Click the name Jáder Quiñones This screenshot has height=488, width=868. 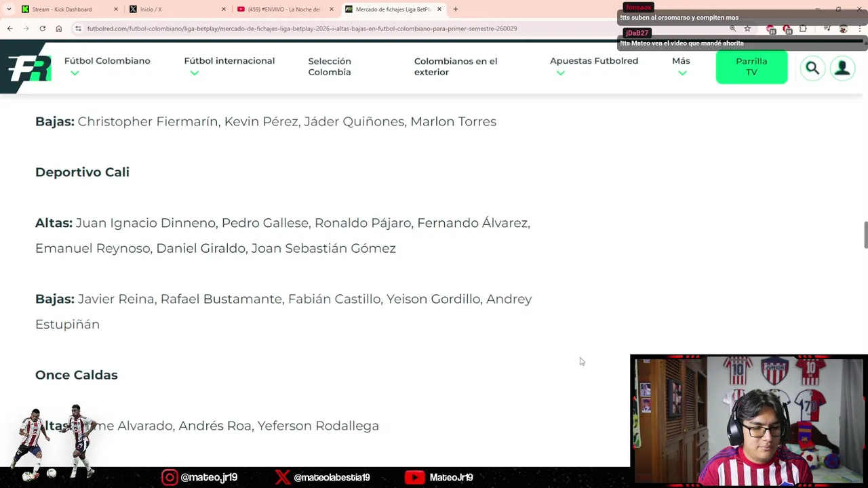tap(354, 121)
